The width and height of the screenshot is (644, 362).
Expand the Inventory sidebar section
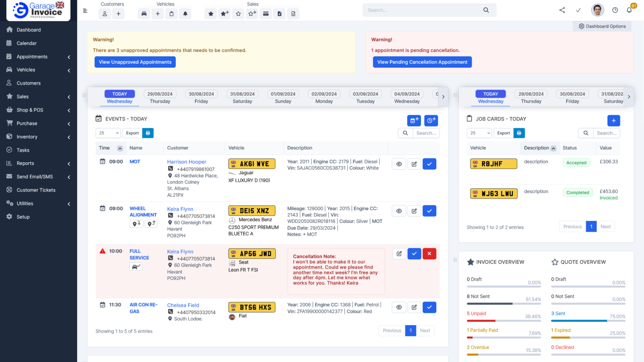[39, 137]
